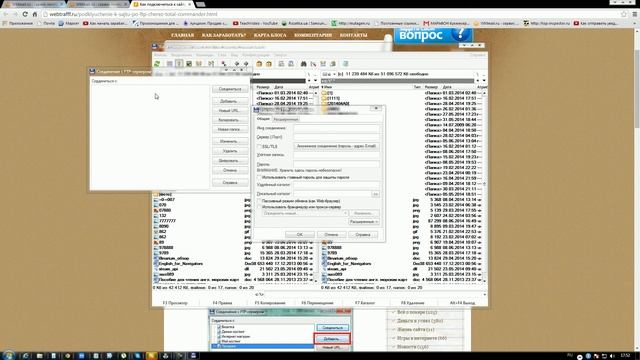
Task: Click the bookmark star in address bar
Action: [624, 14]
